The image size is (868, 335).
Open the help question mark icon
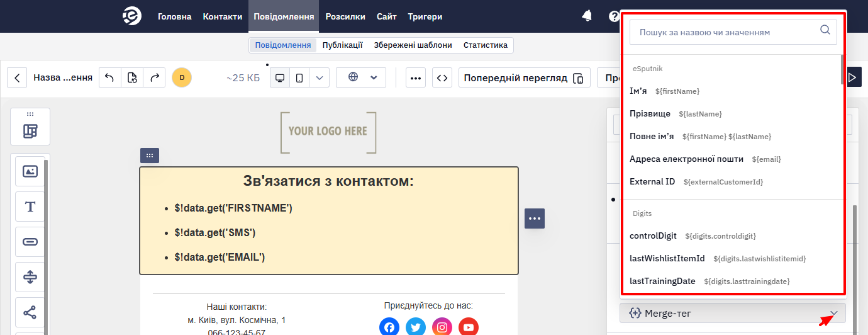click(x=614, y=16)
